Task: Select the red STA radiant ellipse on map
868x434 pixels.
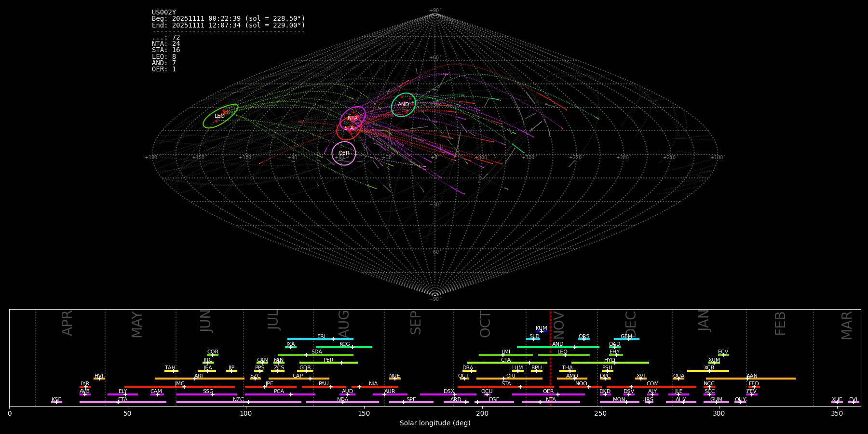Action: (x=349, y=128)
